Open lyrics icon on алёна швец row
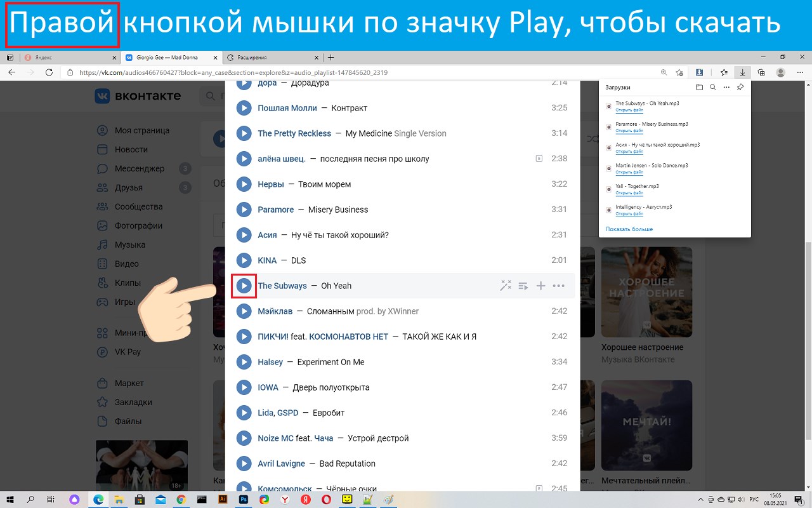This screenshot has height=508, width=812. pyautogui.click(x=539, y=159)
